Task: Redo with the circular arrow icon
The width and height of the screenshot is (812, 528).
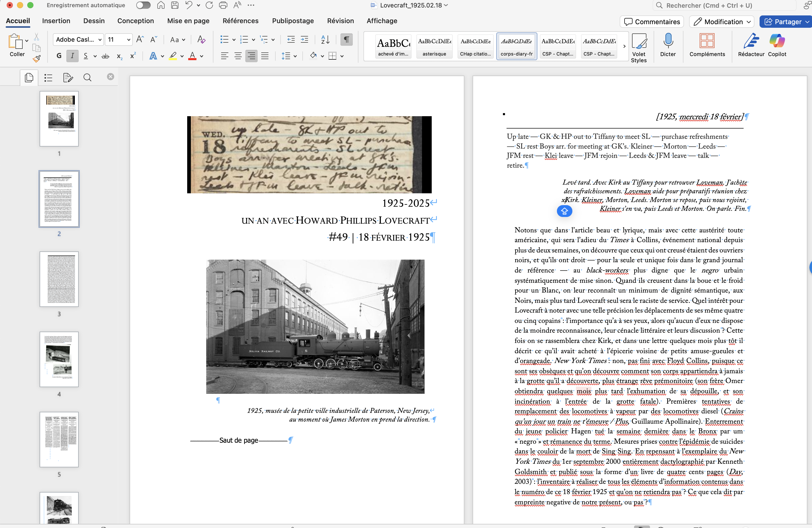Action: 210,5
